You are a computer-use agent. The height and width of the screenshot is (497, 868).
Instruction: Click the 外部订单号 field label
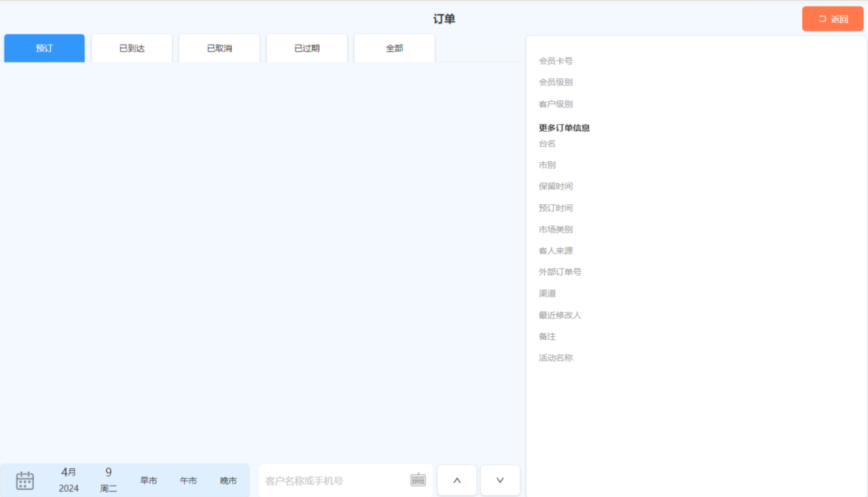click(x=560, y=272)
